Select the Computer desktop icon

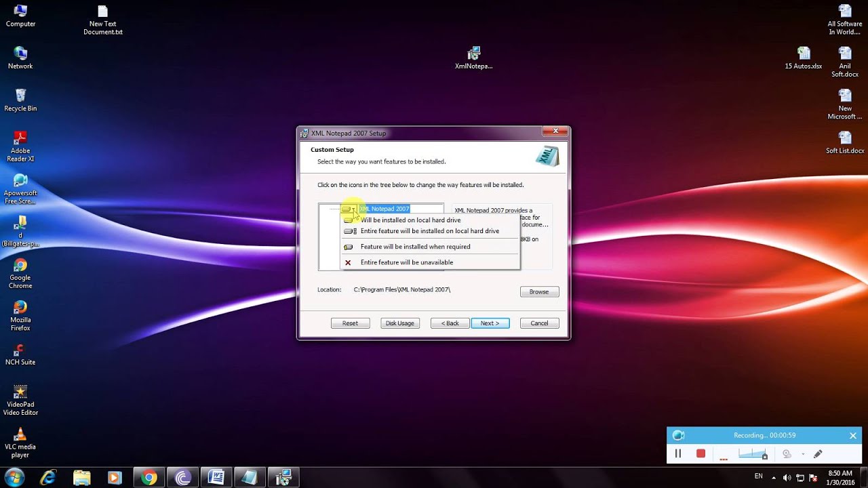20,16
